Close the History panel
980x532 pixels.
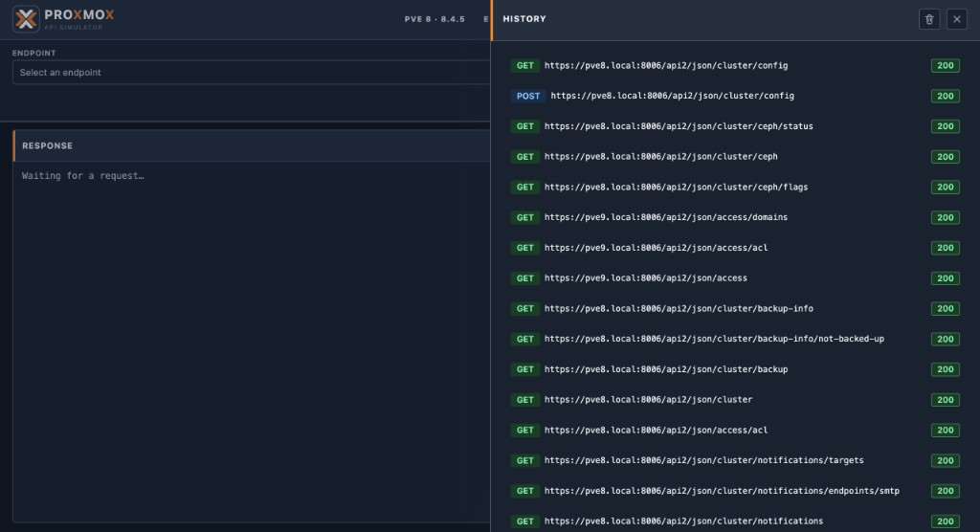click(x=956, y=19)
